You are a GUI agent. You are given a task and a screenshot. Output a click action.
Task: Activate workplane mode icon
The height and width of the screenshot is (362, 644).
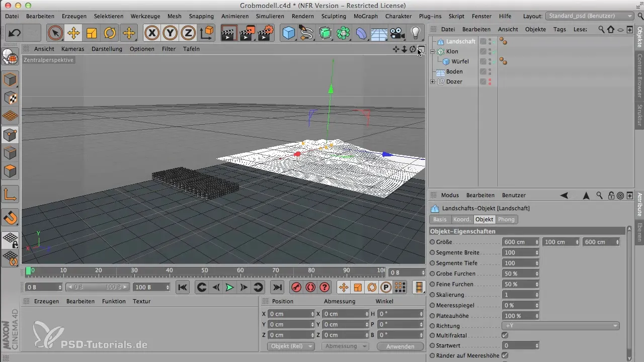pyautogui.click(x=10, y=116)
